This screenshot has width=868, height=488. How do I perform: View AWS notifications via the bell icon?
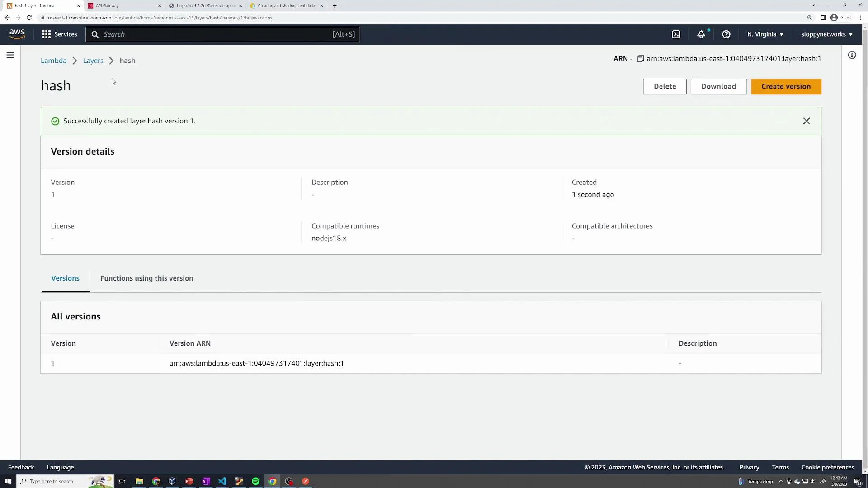pyautogui.click(x=701, y=34)
